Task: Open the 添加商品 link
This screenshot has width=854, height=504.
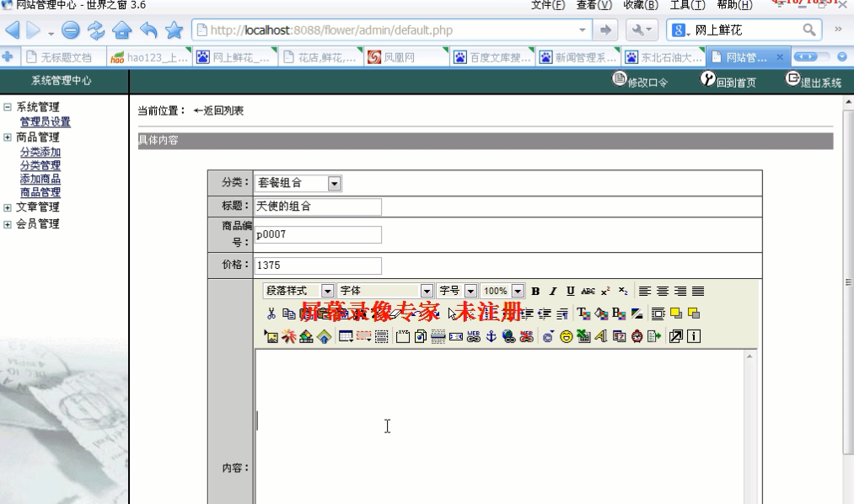Action: pos(40,179)
